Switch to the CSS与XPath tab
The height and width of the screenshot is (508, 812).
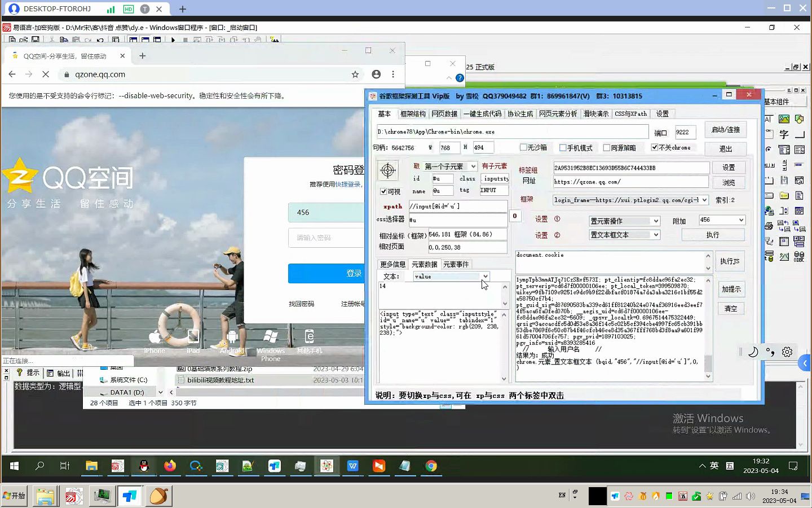point(630,114)
